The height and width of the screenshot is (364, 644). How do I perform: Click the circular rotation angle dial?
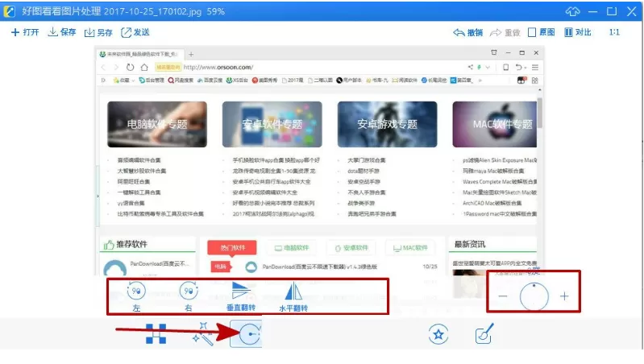point(534,296)
